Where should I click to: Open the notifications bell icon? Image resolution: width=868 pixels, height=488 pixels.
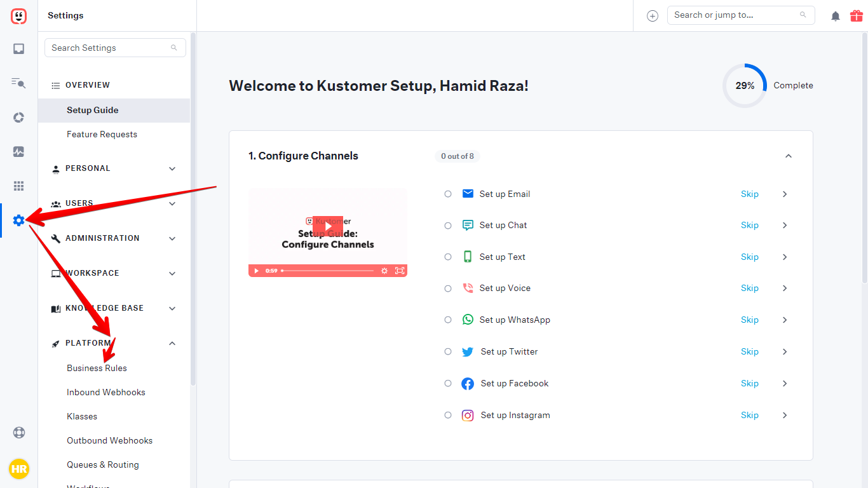836,16
